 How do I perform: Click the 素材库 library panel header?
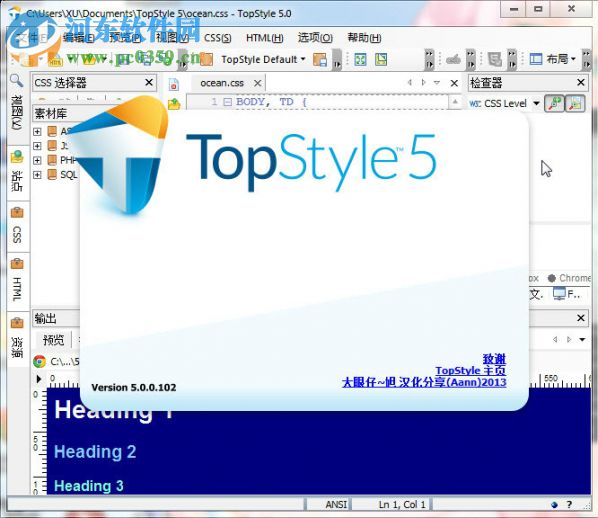tap(57, 113)
